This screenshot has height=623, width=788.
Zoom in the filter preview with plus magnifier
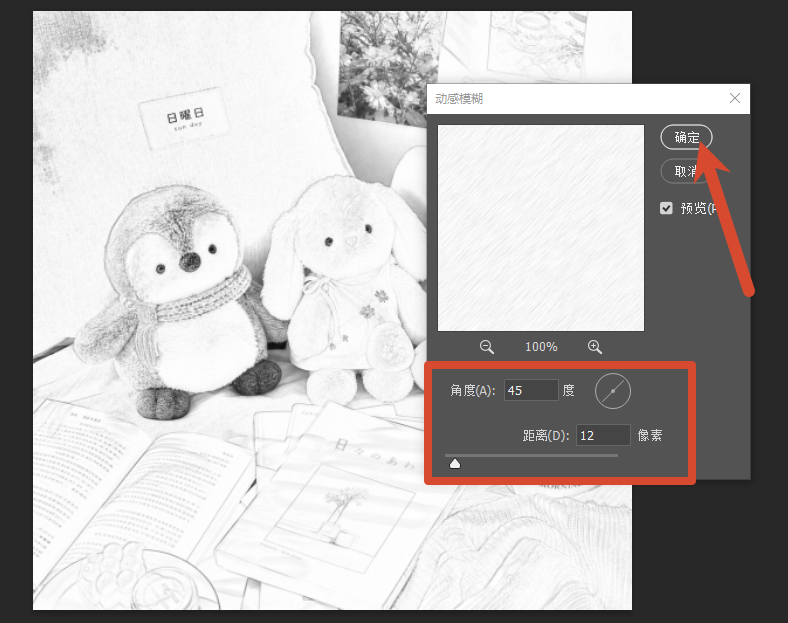(x=595, y=347)
